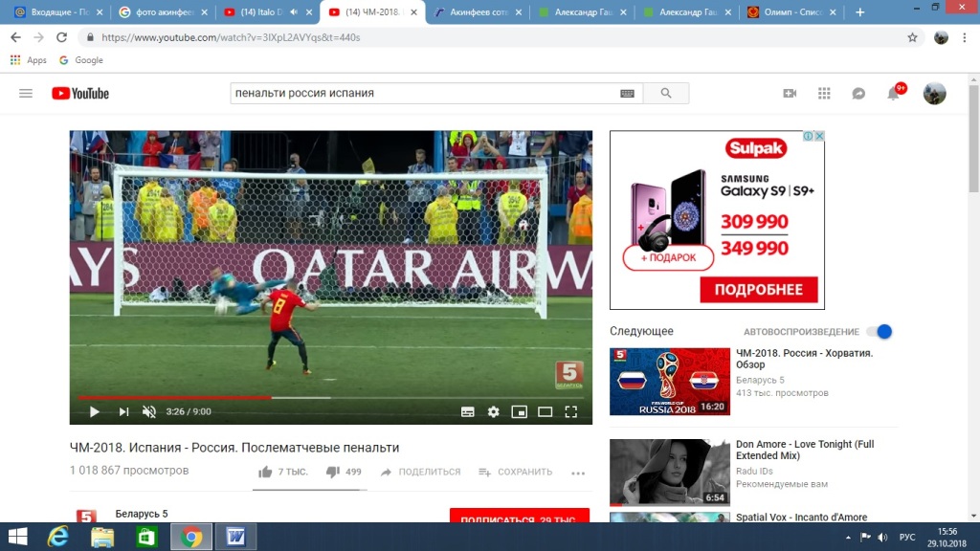The image size is (980, 551).
Task: Open the Don Amore - Love Tonight title
Action: [805, 450]
